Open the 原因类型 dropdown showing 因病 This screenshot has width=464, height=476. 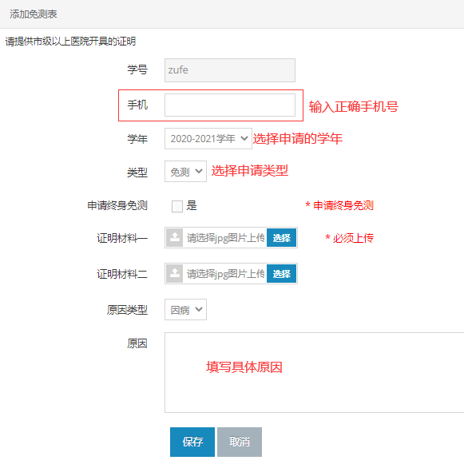click(x=185, y=309)
